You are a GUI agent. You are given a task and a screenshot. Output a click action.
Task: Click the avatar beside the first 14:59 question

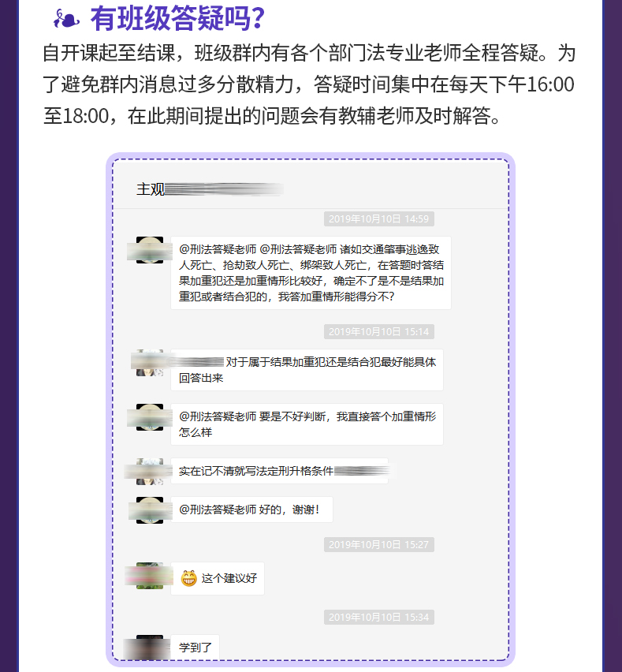[x=150, y=250]
